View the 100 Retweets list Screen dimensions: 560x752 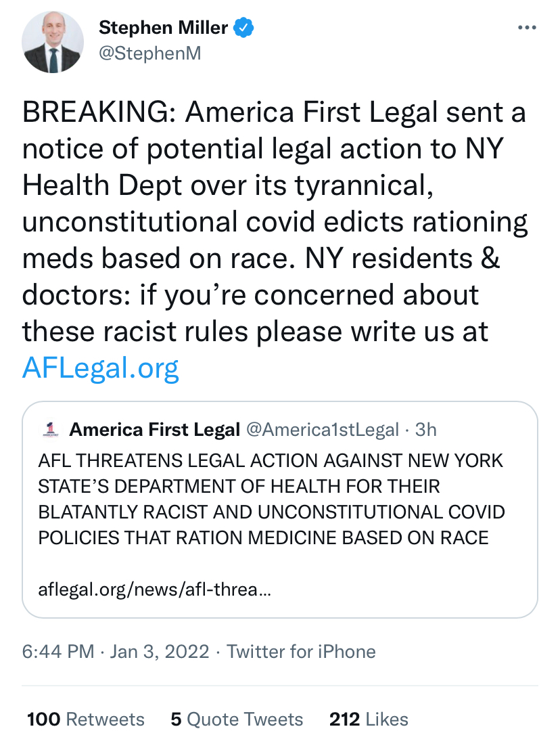coord(86,719)
